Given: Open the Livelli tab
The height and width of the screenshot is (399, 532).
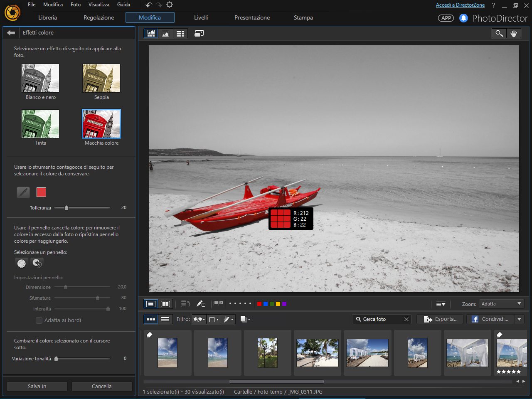Looking at the screenshot, I should [201, 18].
